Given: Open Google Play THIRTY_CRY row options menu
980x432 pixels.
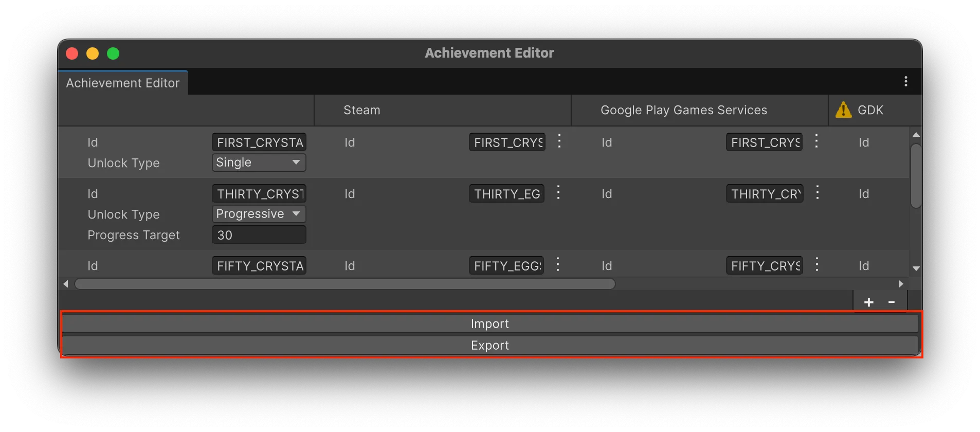Looking at the screenshot, I should [x=817, y=193].
